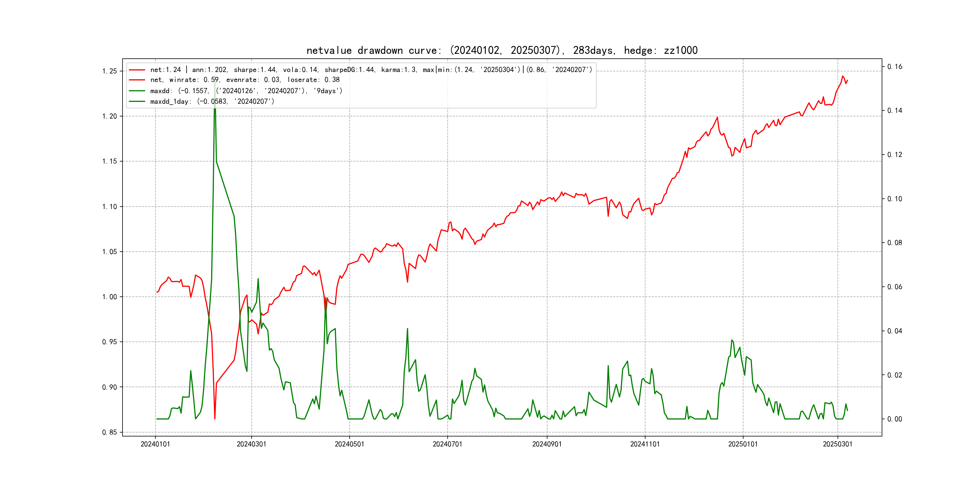Click the 20240901 x-axis date label
Screen dimensions: 980x490
[x=547, y=444]
